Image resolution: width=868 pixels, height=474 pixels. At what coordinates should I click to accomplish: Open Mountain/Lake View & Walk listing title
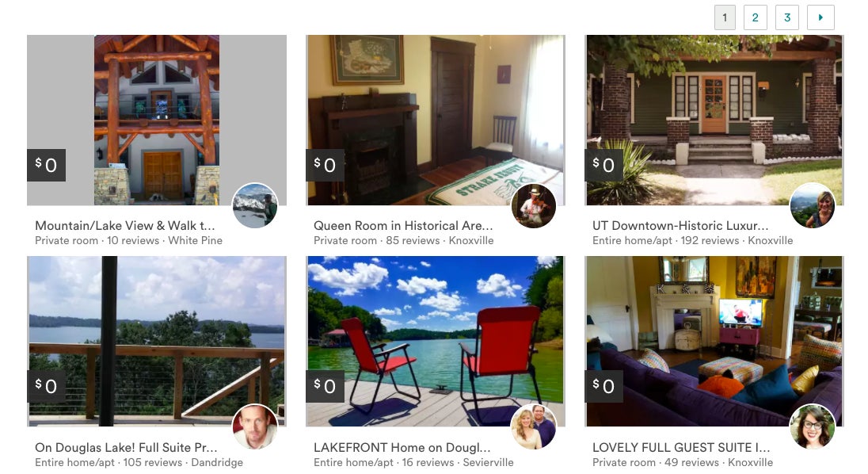coord(124,225)
